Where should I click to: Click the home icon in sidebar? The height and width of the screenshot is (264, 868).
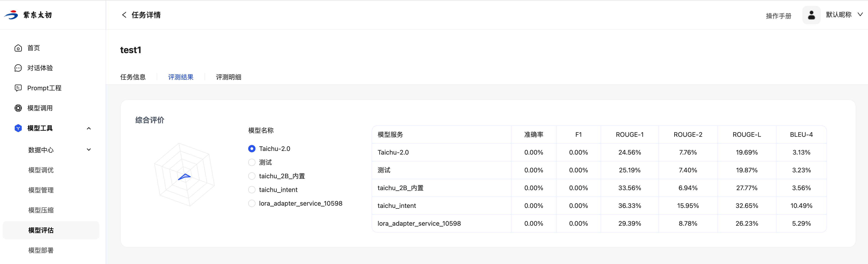pos(18,48)
